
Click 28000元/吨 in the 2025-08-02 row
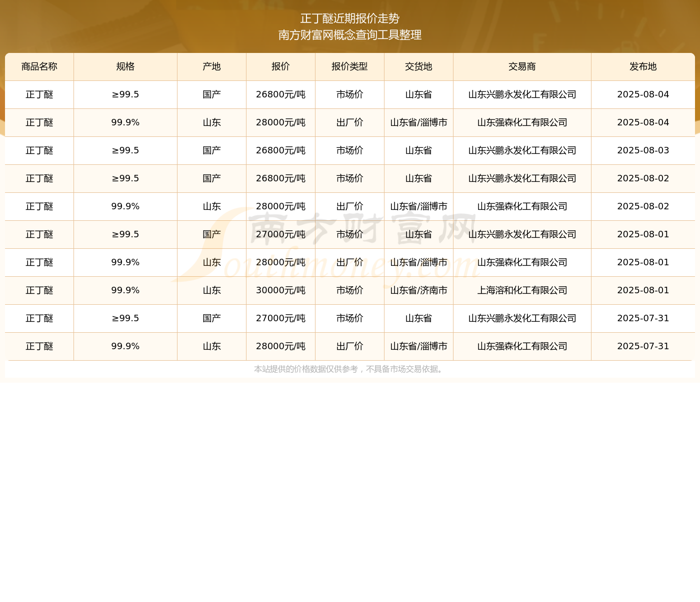point(280,206)
